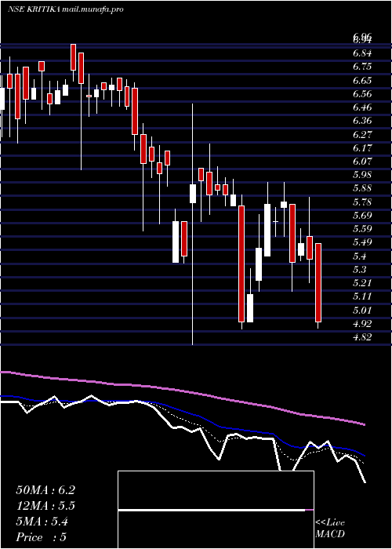Click the 6.84 price axis label
The width and height of the screenshot is (392, 549).
(x=362, y=53)
